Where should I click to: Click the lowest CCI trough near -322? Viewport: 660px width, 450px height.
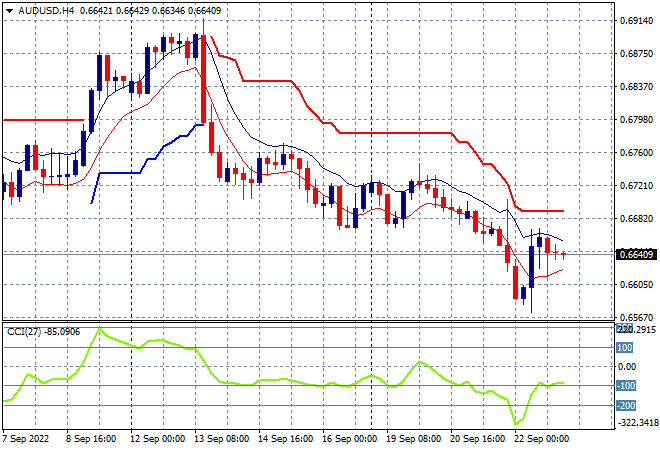[516, 423]
